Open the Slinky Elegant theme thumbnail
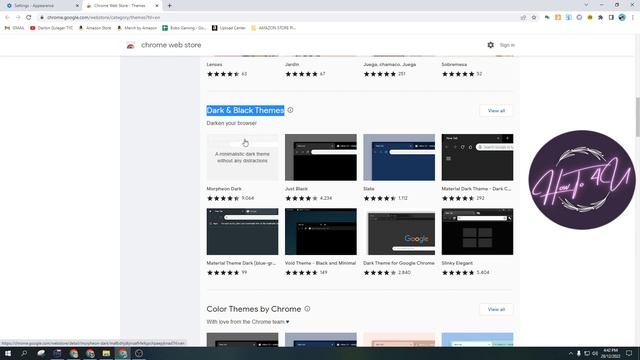 pos(478,231)
